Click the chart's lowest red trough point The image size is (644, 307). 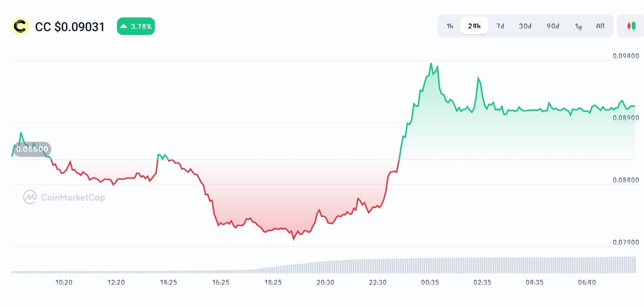point(294,239)
